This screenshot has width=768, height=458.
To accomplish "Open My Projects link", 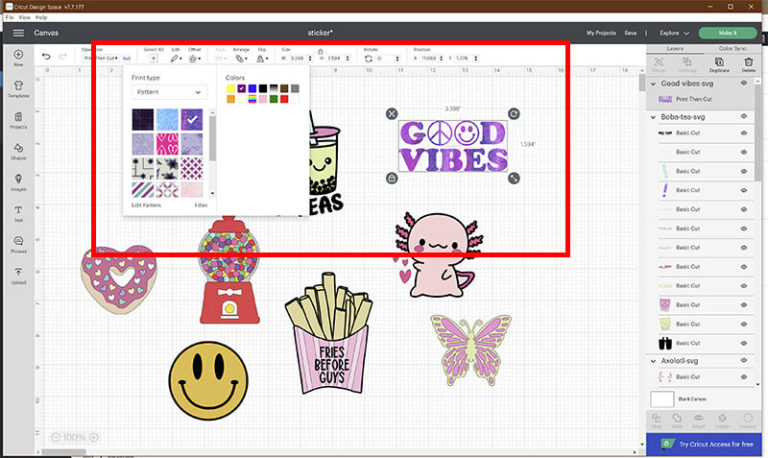I will click(x=601, y=33).
